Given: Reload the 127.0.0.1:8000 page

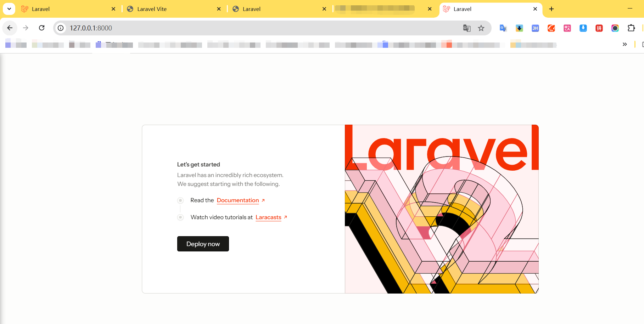Looking at the screenshot, I should tap(41, 28).
